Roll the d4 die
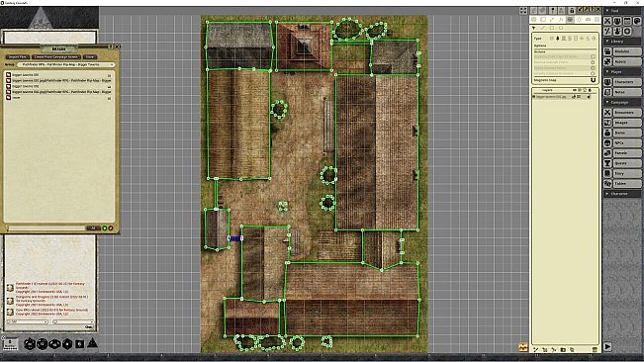The height and width of the screenshot is (362, 644). tap(92, 343)
